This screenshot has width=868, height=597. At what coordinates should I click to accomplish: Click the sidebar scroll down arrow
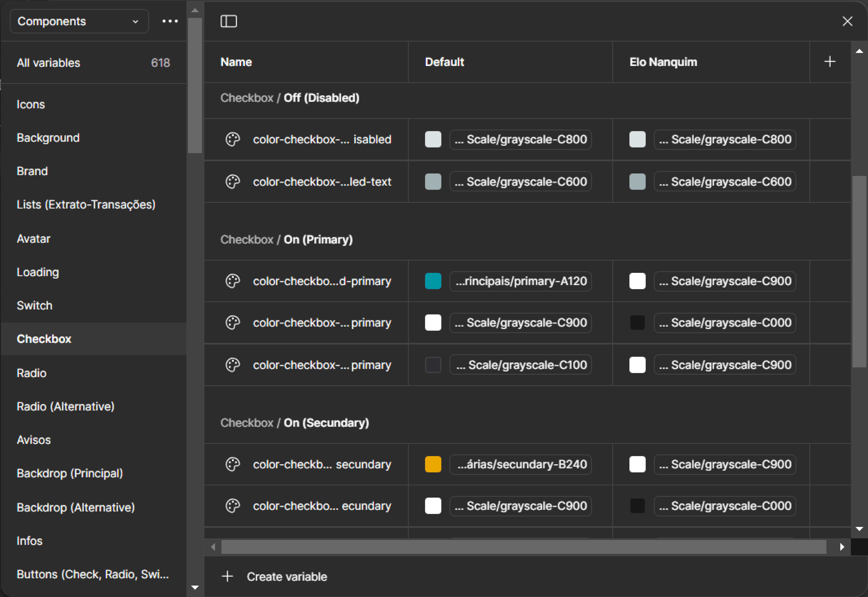pyautogui.click(x=195, y=587)
